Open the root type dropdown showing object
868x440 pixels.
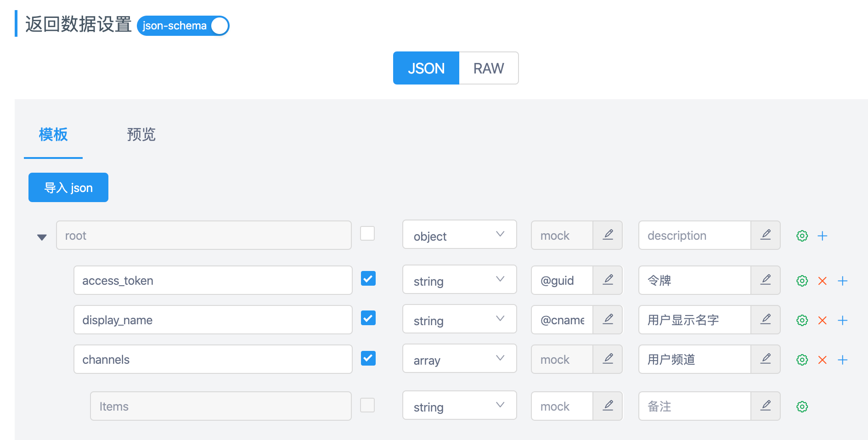pyautogui.click(x=459, y=235)
